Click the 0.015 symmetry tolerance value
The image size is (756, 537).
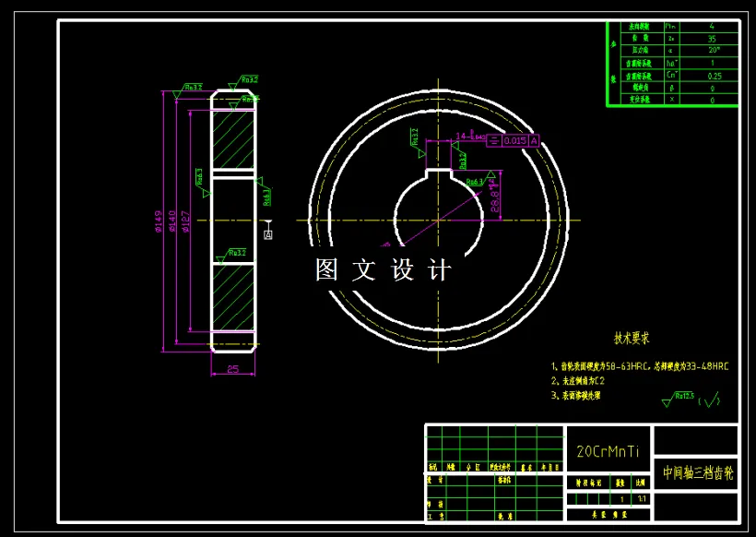pyautogui.click(x=515, y=141)
